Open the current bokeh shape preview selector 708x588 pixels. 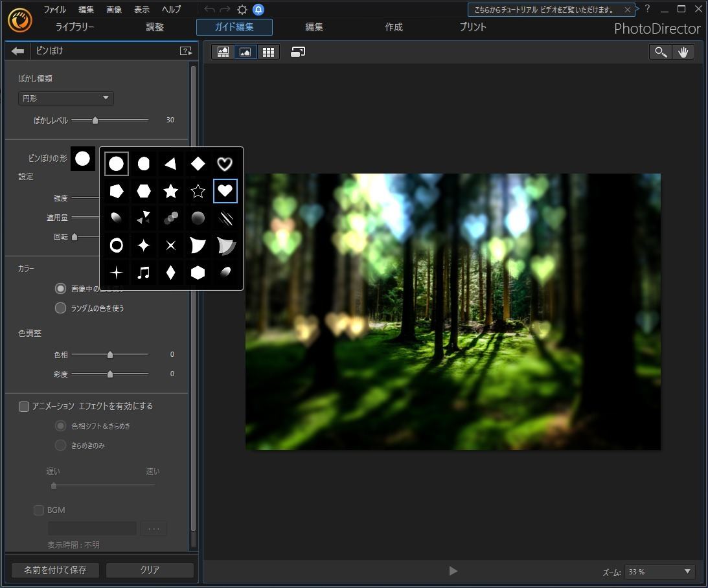83,159
